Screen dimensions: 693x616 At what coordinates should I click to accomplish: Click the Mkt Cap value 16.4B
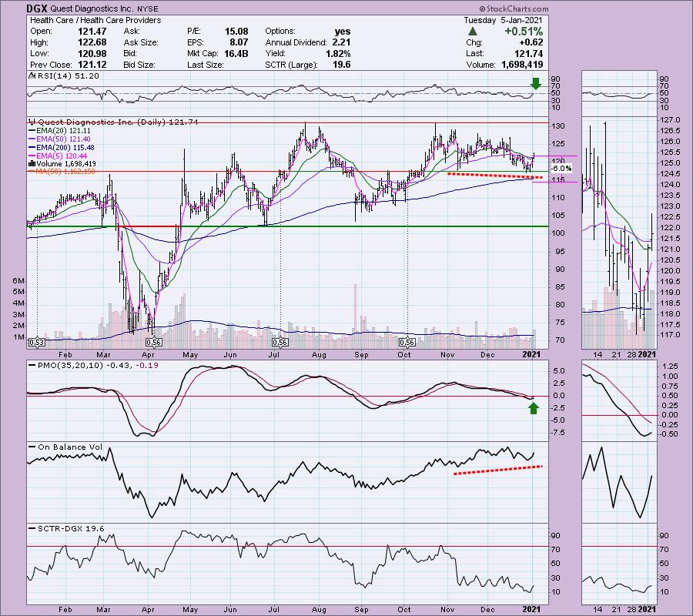[x=236, y=53]
